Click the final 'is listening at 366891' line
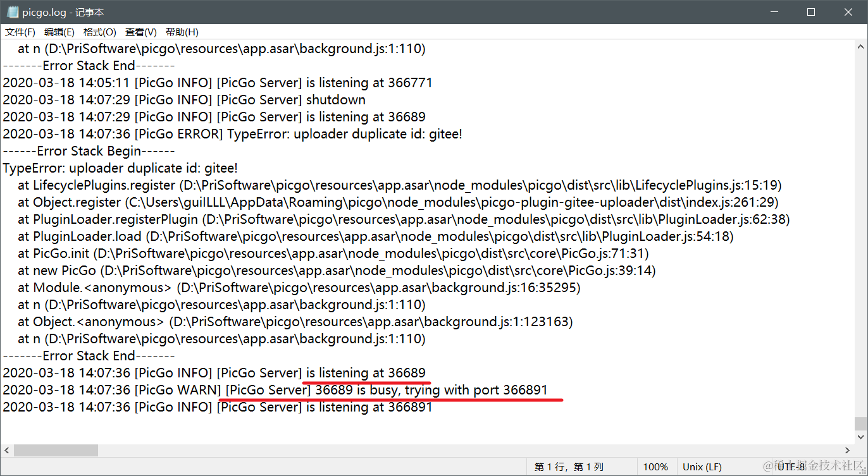Viewport: 868px width, 476px height. [x=218, y=407]
